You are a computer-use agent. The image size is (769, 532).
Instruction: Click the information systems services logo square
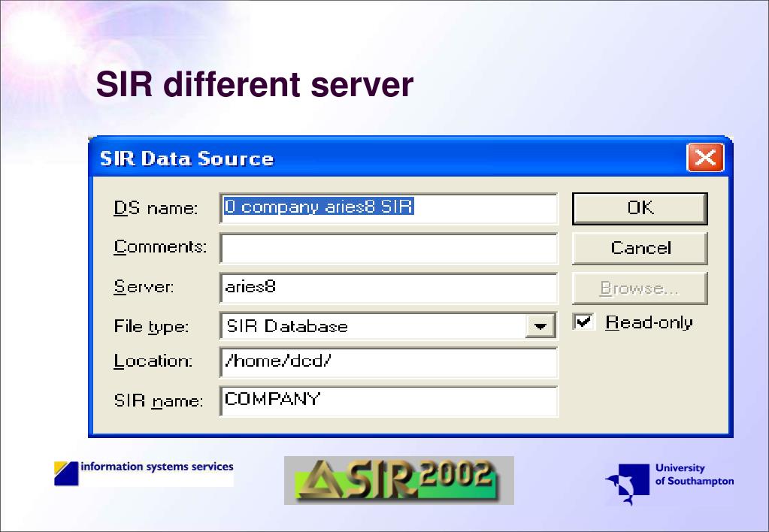tap(66, 473)
